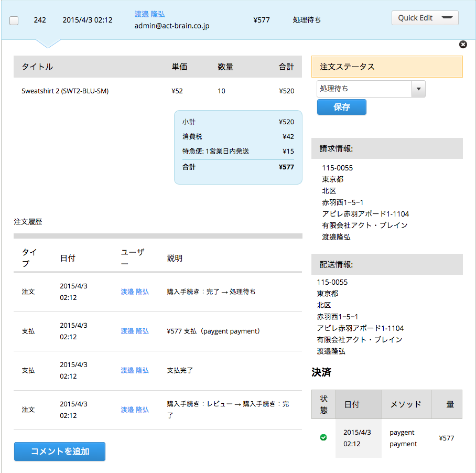Click the 保存 button to save order status
476x473 pixels.
click(341, 107)
